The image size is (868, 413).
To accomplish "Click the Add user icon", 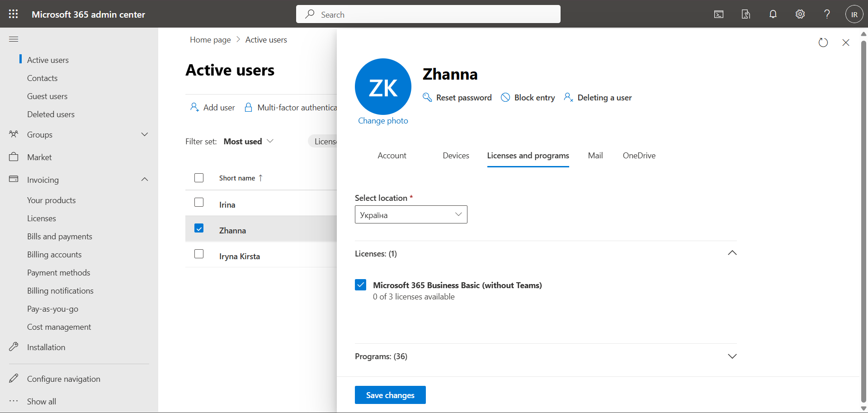I will click(194, 107).
